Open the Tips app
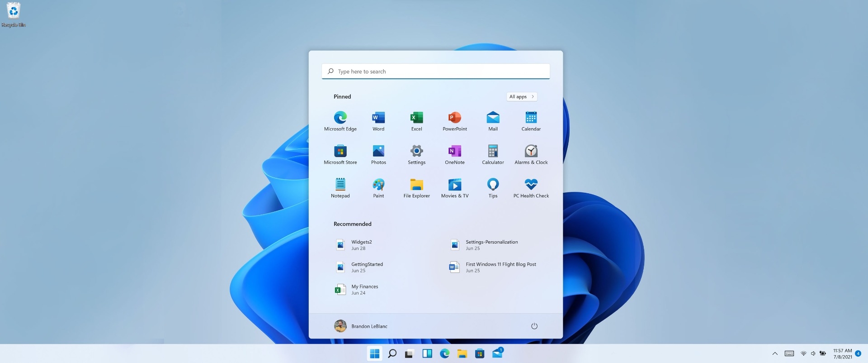This screenshot has height=363, width=868. click(x=493, y=188)
